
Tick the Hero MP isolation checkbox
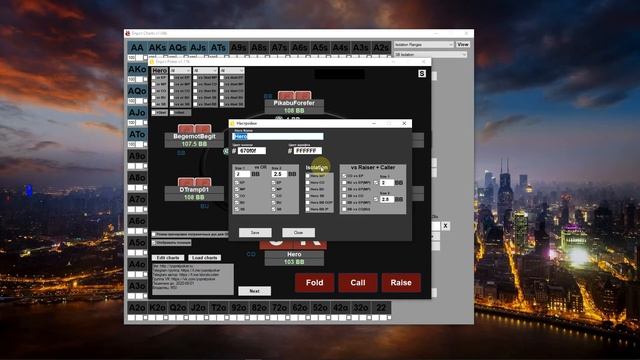308,176
